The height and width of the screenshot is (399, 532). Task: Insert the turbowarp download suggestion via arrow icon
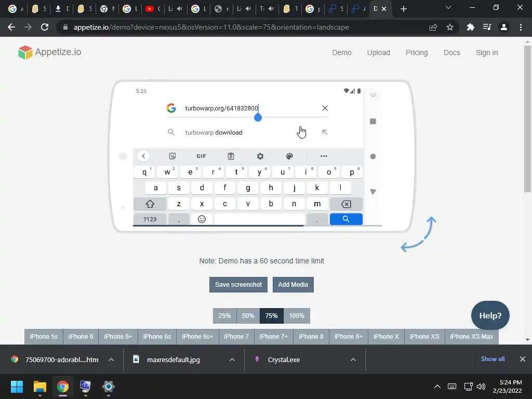325,132
